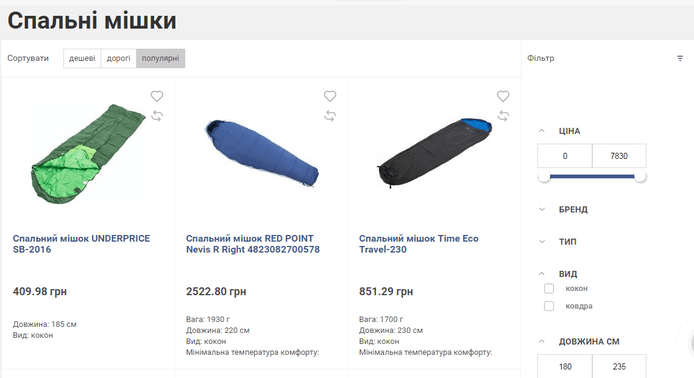The height and width of the screenshot is (378, 694).
Task: Collapse the ЦІНА filter section
Action: [541, 131]
